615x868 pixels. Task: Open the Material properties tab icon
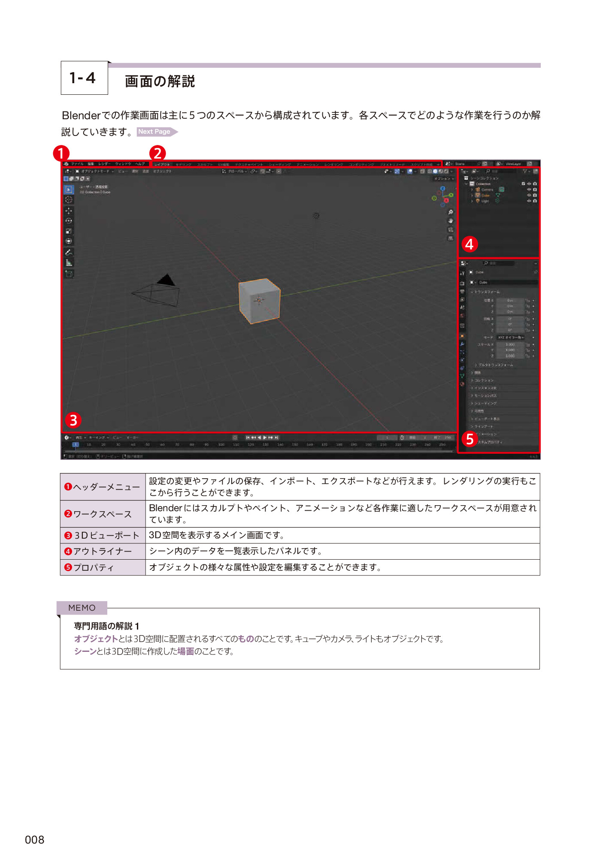pyautogui.click(x=462, y=384)
